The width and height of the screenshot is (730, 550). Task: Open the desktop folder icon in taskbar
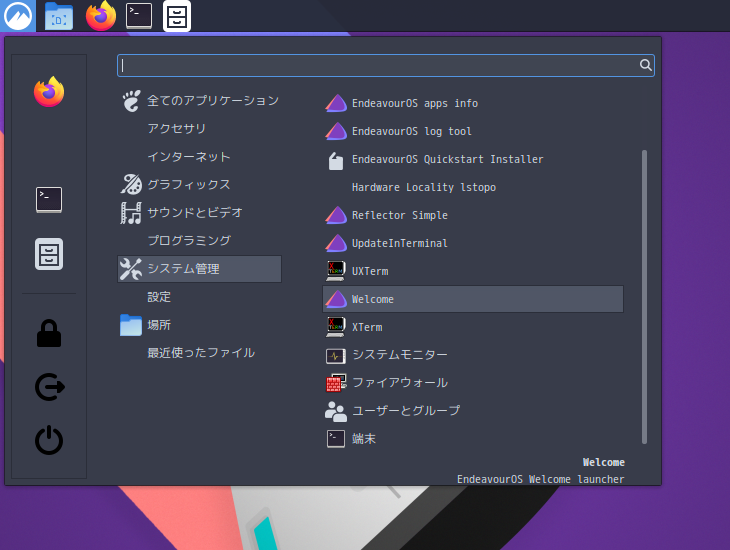pos(59,16)
